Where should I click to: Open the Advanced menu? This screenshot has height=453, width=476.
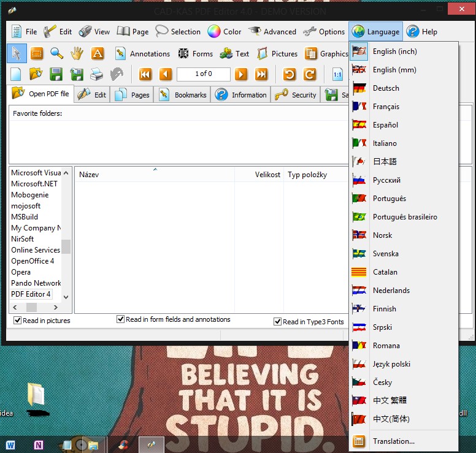[x=272, y=31]
